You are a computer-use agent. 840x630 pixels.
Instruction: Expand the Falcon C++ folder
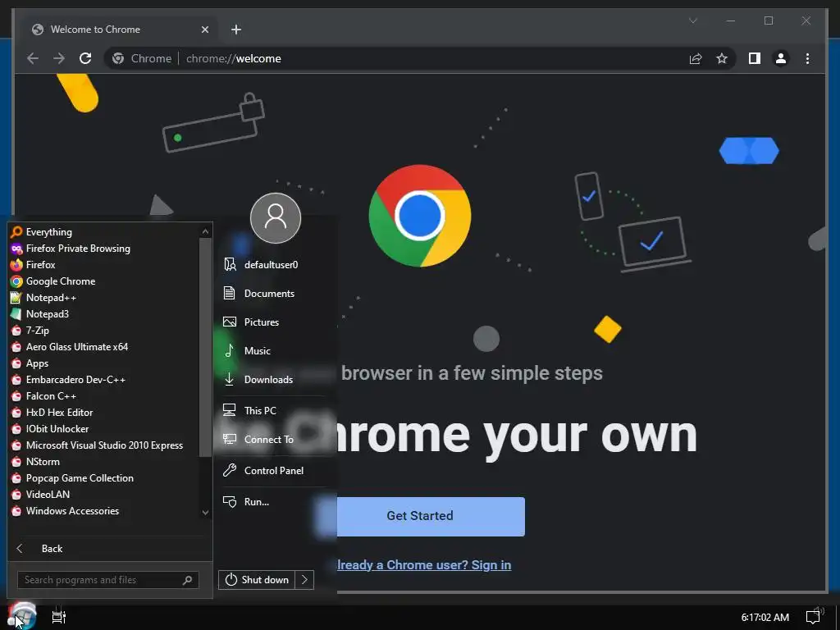[104, 396]
